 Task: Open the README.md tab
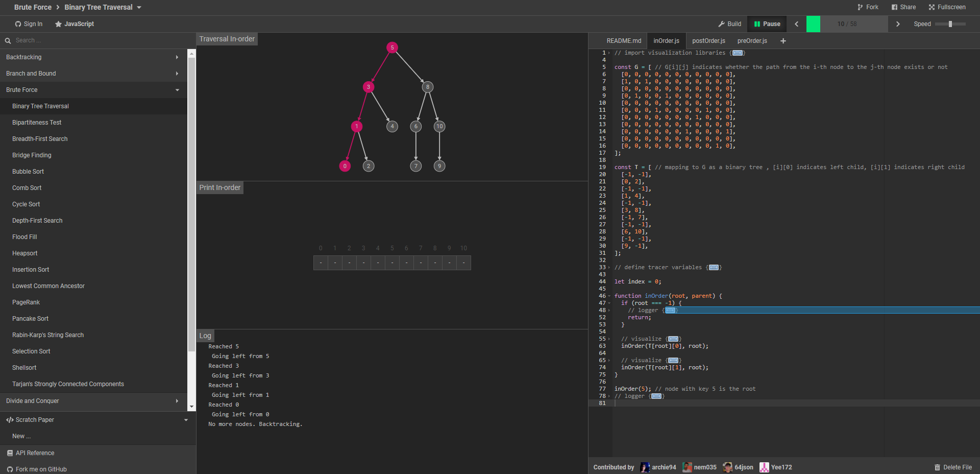coord(624,41)
